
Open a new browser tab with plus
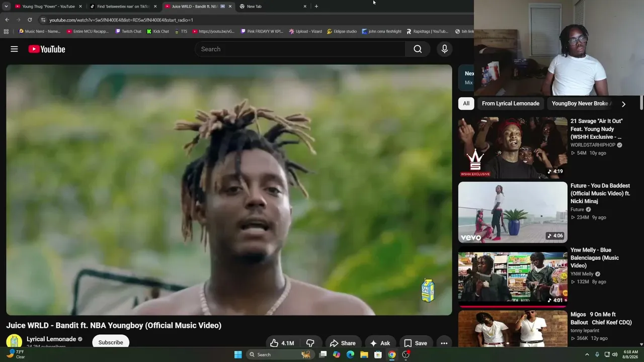316,6
